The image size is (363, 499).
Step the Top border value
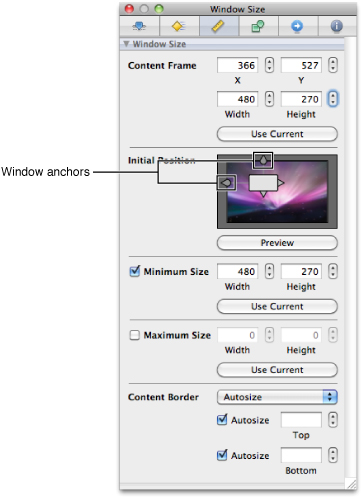(333, 420)
